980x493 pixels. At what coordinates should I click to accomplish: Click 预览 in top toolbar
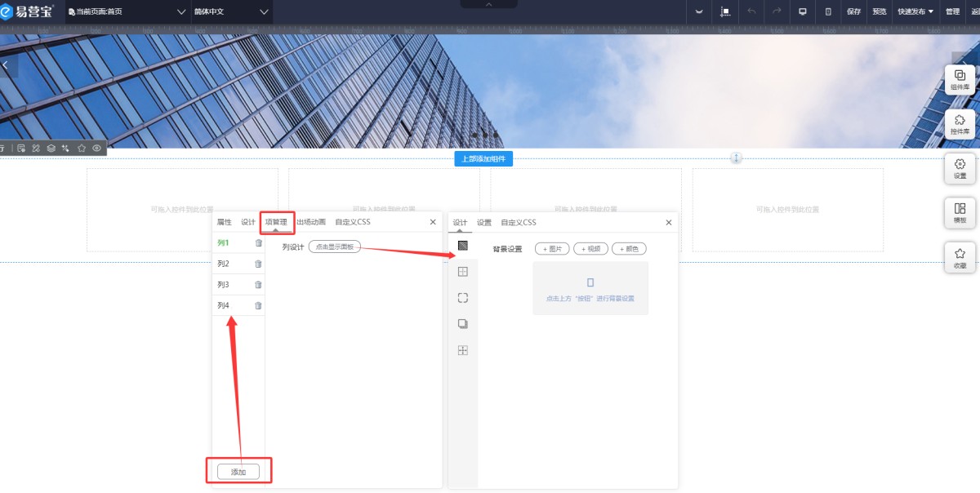[880, 11]
